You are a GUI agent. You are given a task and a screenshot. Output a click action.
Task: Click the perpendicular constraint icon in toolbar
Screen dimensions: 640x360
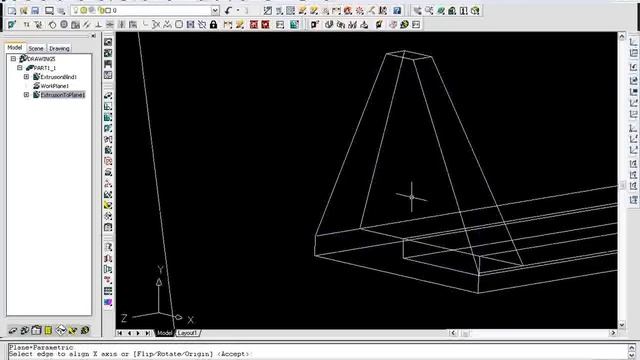pyautogui.click(x=98, y=25)
